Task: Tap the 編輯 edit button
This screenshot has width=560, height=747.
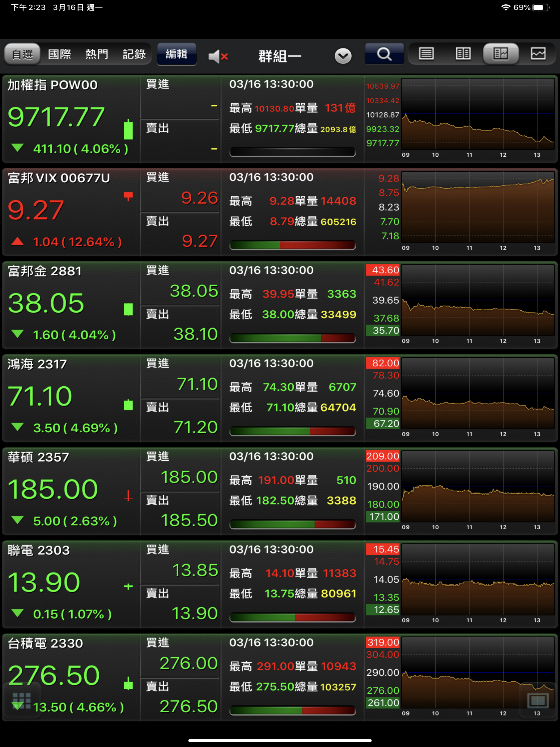Action: (177, 54)
